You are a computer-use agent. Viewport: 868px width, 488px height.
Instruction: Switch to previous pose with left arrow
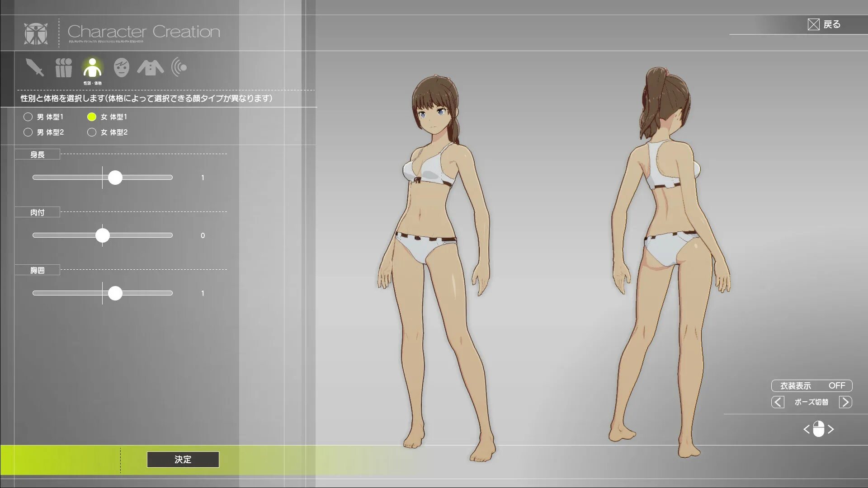coord(778,402)
